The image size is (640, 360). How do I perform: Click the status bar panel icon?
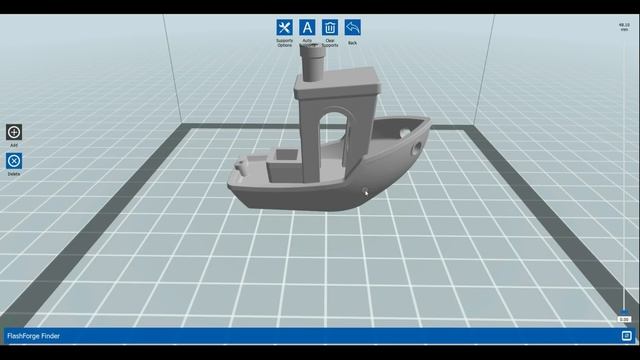627,336
